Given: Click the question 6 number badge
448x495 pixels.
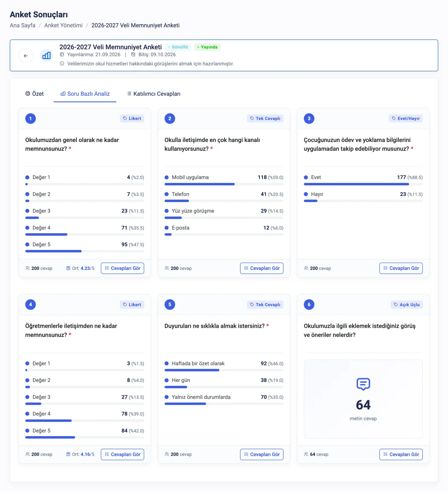Looking at the screenshot, I should point(309,304).
